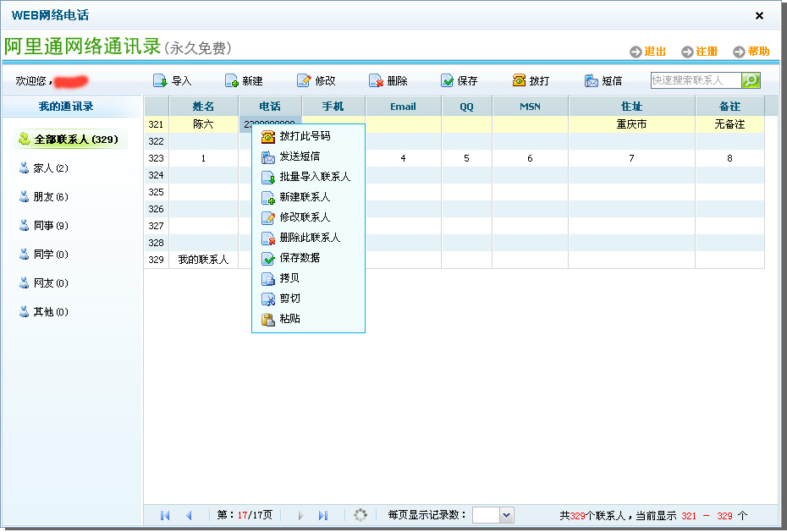The width and height of the screenshot is (787, 532).
Task: Click the QQ column header
Action: [x=467, y=107]
